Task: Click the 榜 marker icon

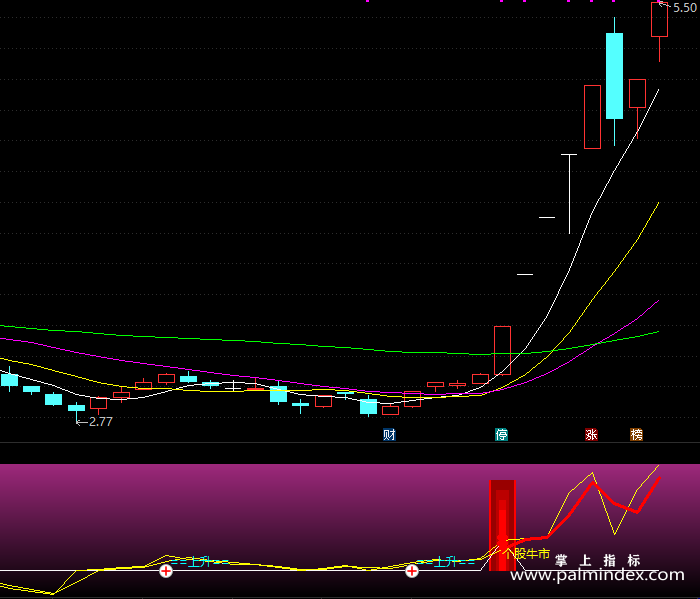Action: tap(637, 434)
